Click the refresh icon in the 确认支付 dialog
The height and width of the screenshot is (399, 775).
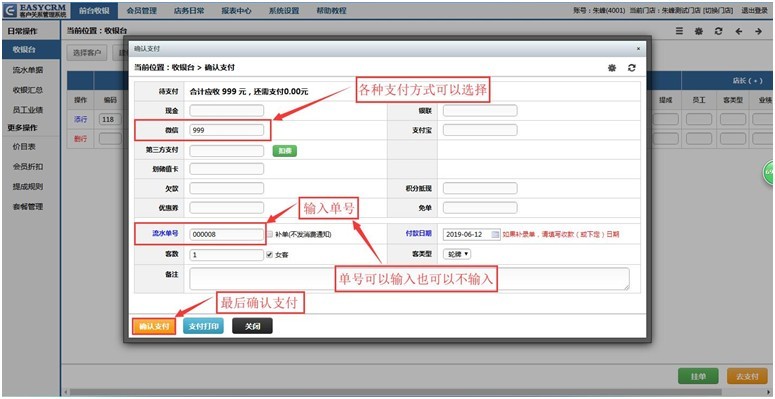tap(632, 68)
